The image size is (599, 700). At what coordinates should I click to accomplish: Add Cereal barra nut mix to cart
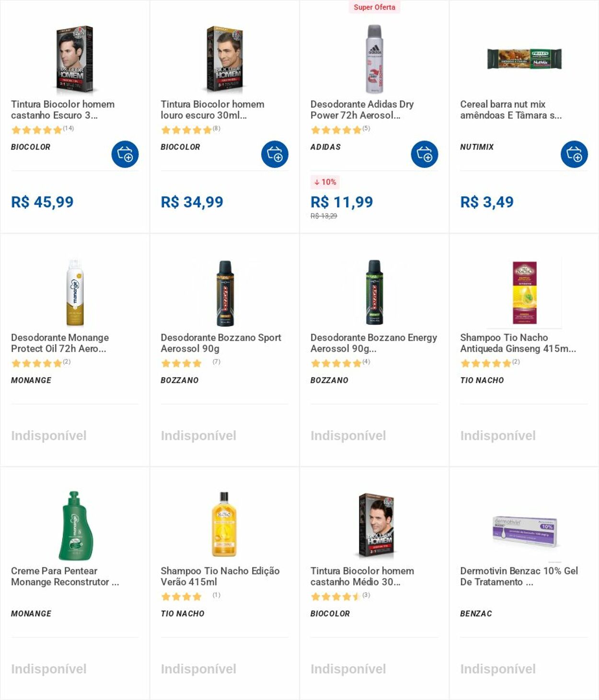pos(574,154)
